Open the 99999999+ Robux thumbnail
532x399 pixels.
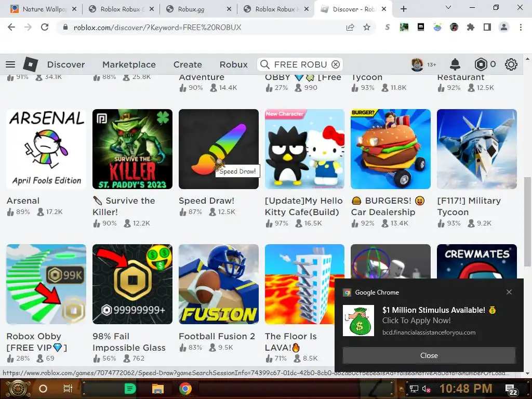point(132,284)
